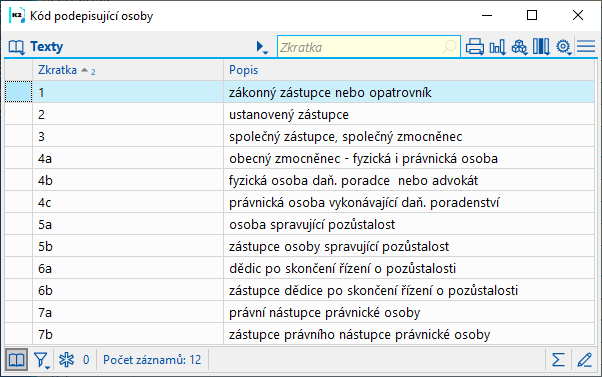Click the sigma sum icon

click(558, 360)
